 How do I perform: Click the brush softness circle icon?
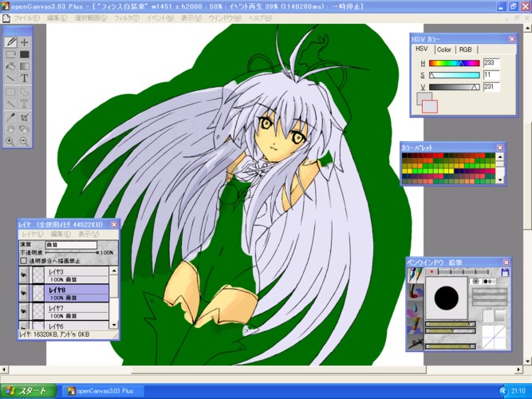click(475, 281)
